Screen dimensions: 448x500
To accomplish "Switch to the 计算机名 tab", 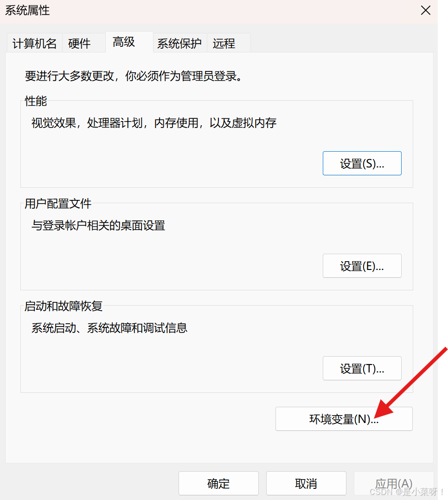I will (x=34, y=43).
